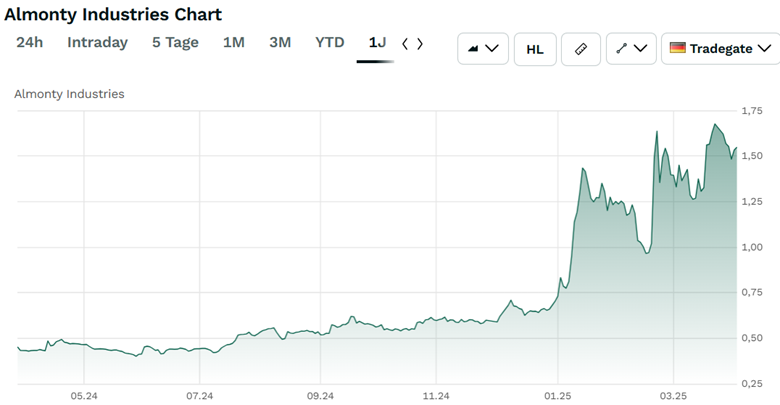Select the 1J one-year tab
The height and width of the screenshot is (405, 780).
(x=377, y=42)
